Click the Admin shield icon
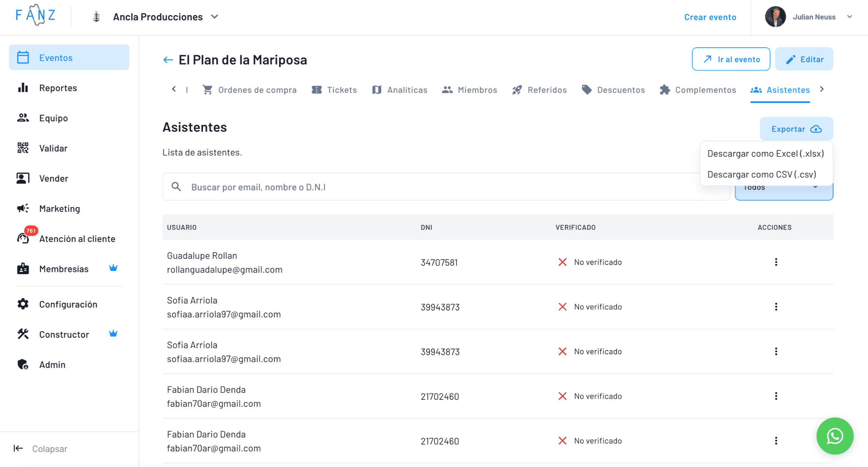Viewport: 868px width, 467px height. tap(23, 364)
